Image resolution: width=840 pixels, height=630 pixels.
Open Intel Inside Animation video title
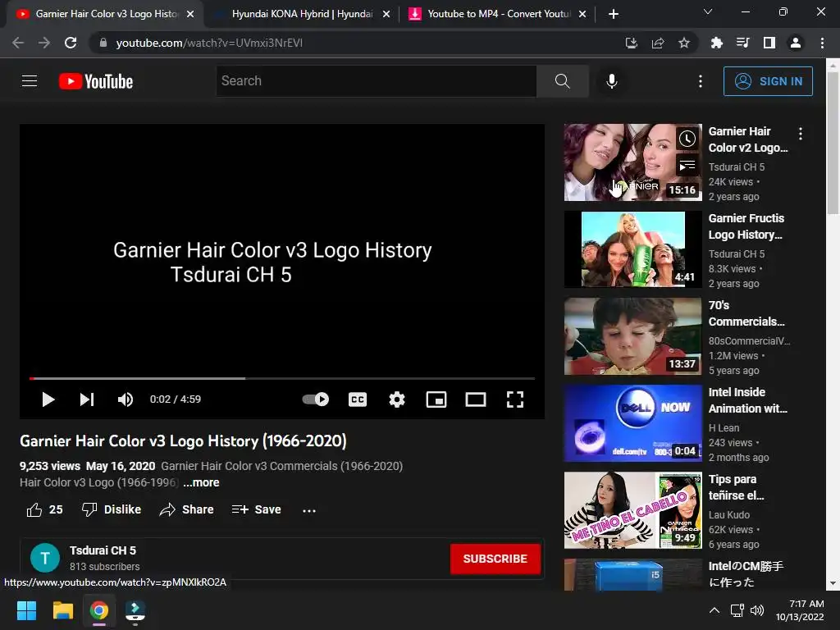748,400
